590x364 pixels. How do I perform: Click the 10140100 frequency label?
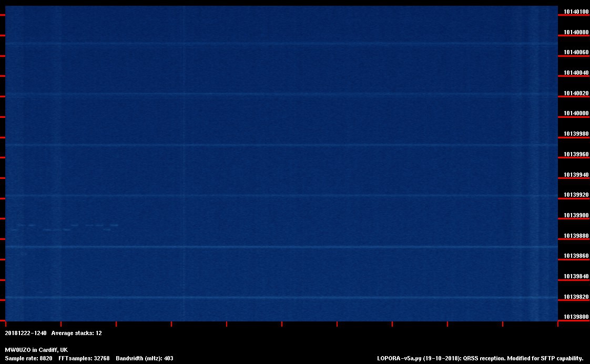576,12
